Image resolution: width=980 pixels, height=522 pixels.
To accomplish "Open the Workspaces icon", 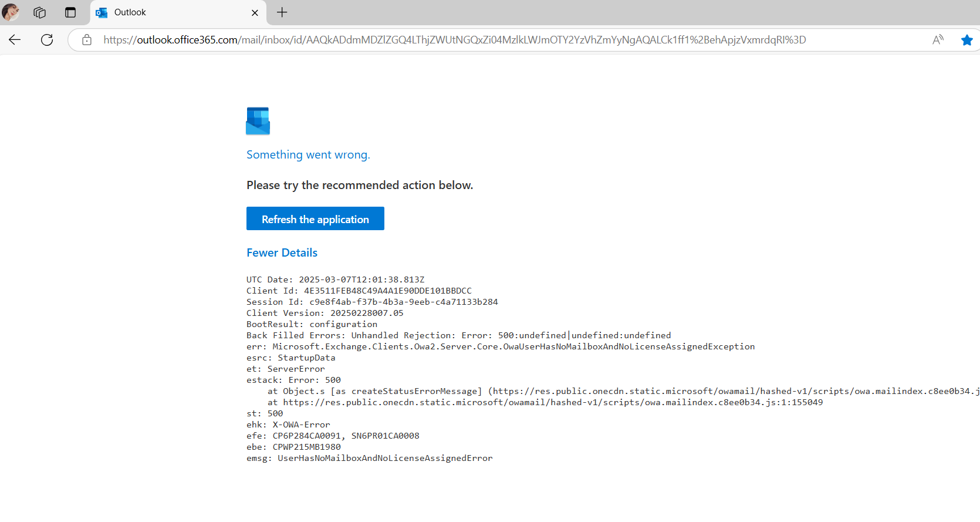I will coord(40,12).
